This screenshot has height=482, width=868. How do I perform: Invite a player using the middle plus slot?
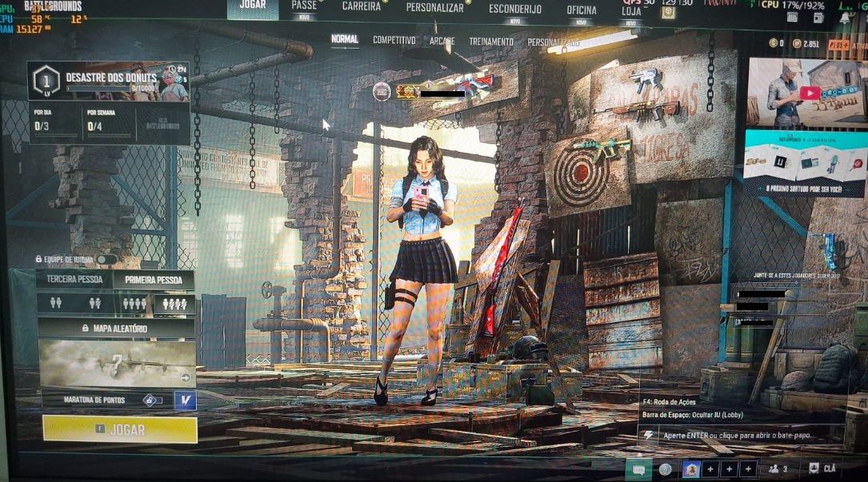pyautogui.click(x=730, y=469)
